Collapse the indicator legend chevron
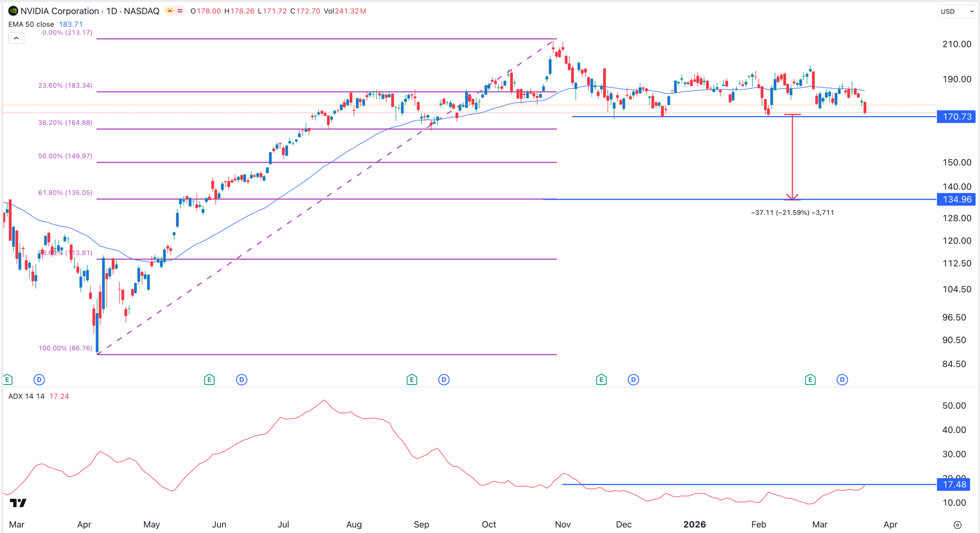This screenshot has height=533, width=980. [16, 38]
